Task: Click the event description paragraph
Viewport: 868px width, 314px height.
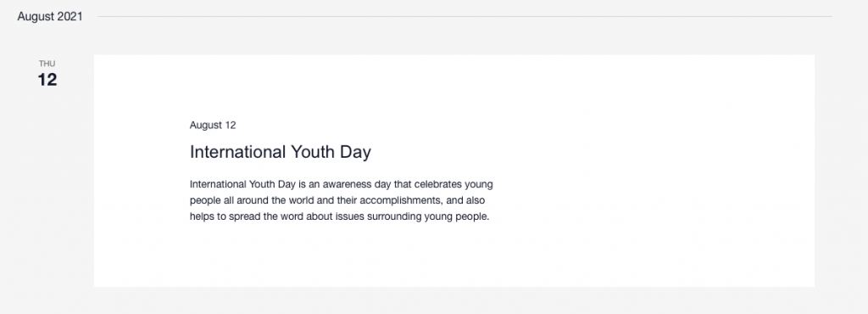Action: tap(341, 200)
